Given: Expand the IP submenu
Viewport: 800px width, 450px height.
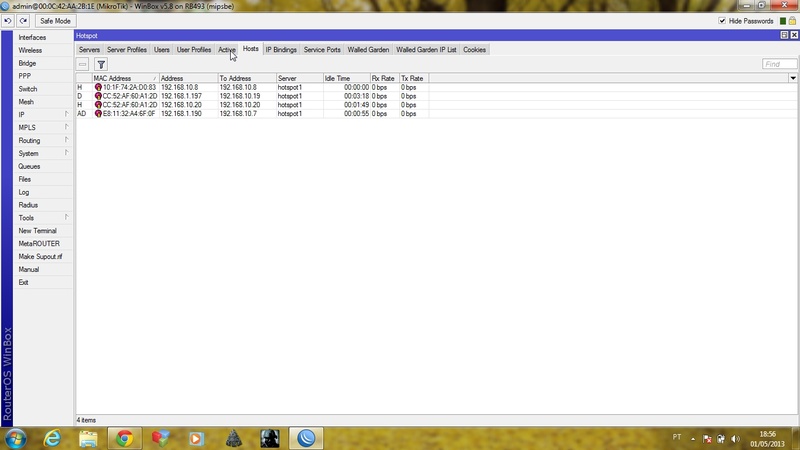Looking at the screenshot, I should click(x=43, y=115).
